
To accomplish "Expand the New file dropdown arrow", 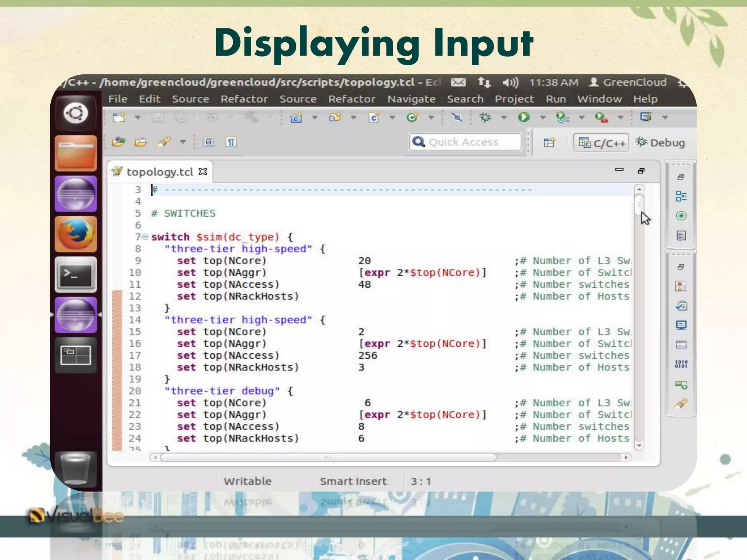I will [x=138, y=117].
